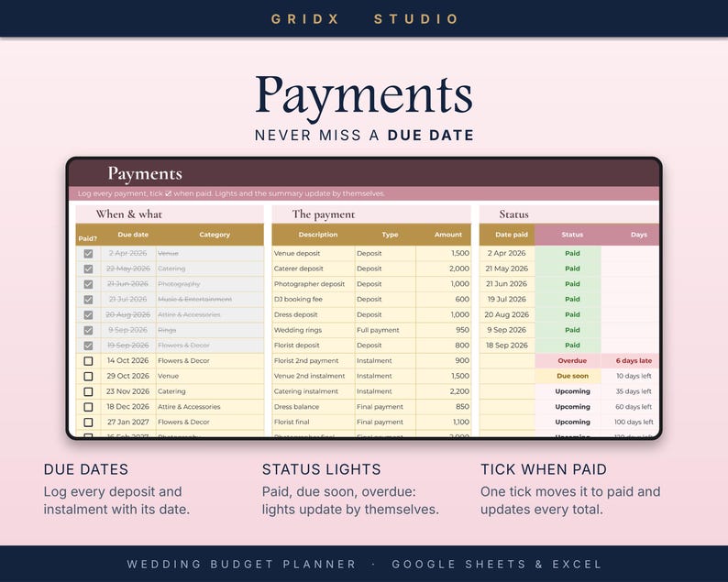The width and height of the screenshot is (728, 582).
Task: Untick the paid checkbox for Dress deposit
Action: tap(88, 315)
